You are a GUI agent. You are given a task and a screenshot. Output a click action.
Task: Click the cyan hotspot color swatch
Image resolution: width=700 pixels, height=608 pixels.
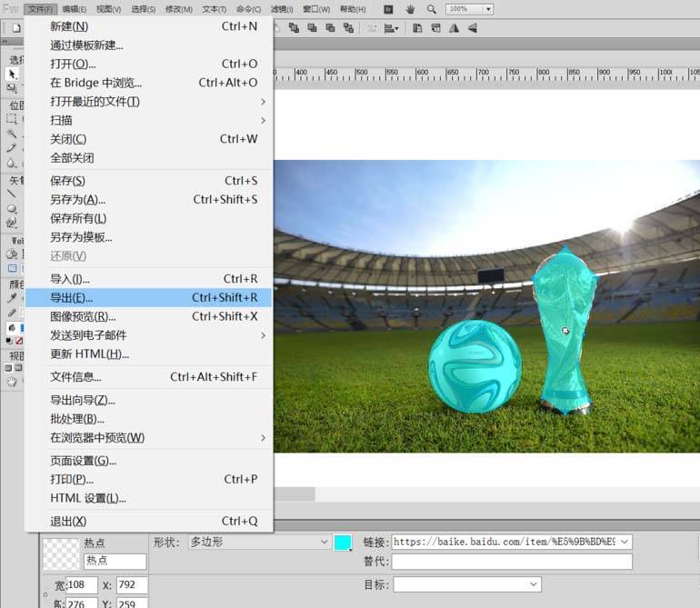343,543
